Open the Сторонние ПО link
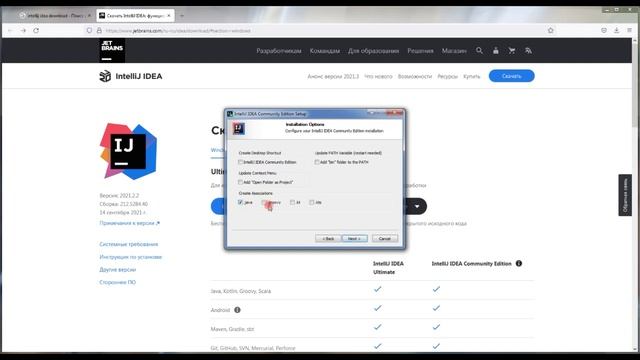 (118, 282)
